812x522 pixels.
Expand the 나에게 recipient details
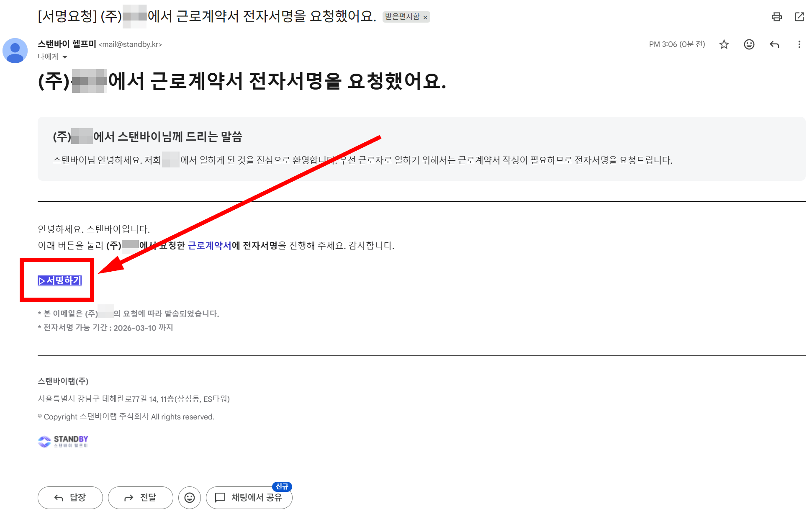(x=48, y=57)
